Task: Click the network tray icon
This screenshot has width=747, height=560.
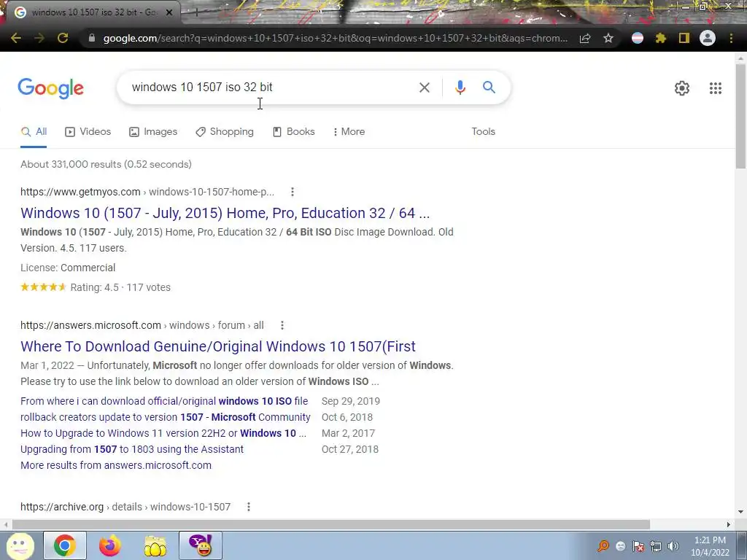Action: point(656,546)
